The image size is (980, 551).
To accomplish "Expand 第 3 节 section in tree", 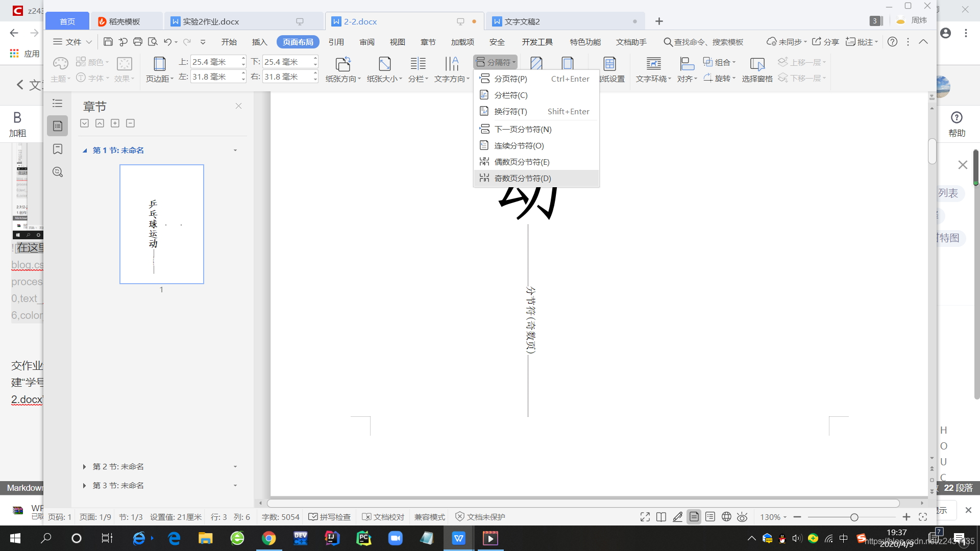I will [x=84, y=485].
